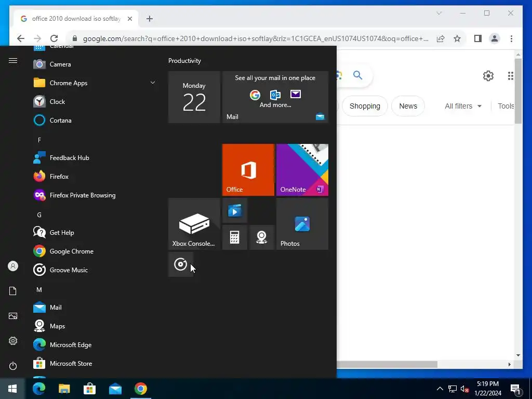
Task: Open the Office tile
Action: (x=248, y=170)
